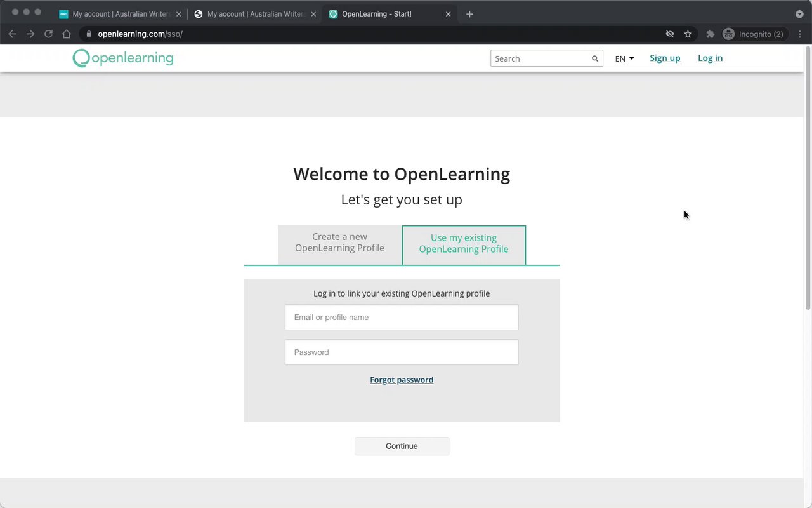Image resolution: width=812 pixels, height=508 pixels.
Task: Go back with browser back arrow
Action: 12,34
